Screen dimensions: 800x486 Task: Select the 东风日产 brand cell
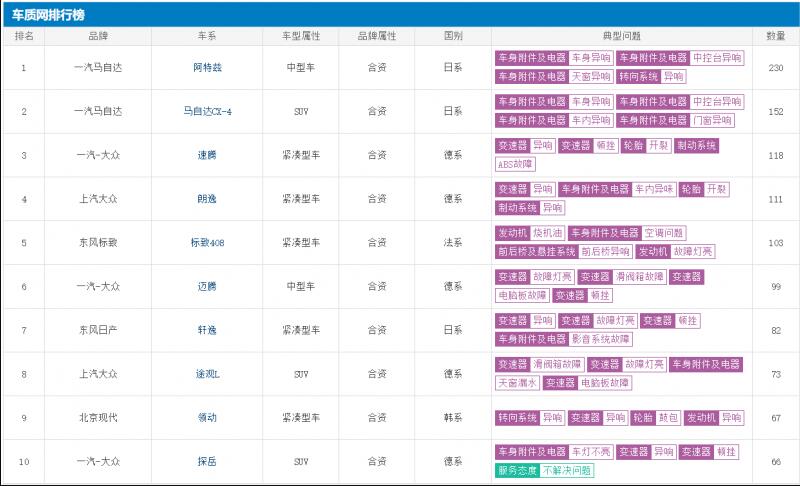tap(98, 330)
